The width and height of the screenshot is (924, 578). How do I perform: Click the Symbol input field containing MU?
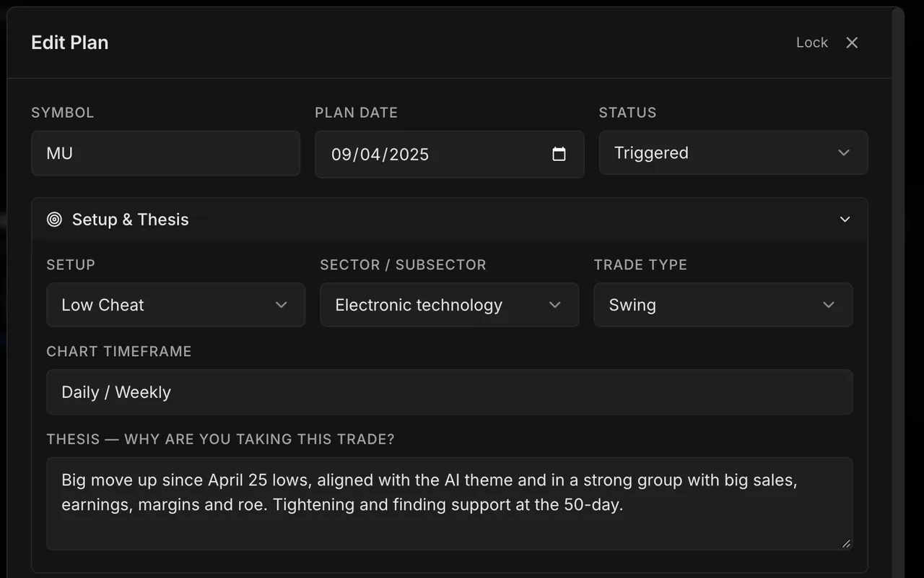coord(165,153)
